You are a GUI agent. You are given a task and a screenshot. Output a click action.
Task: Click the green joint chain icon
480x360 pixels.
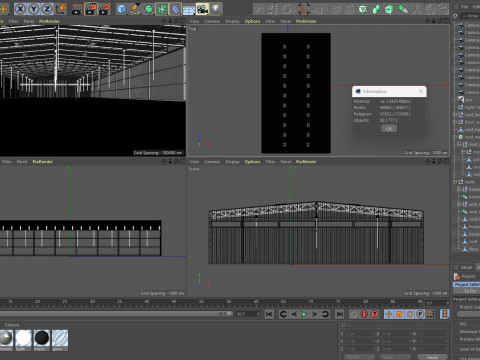click(376, 9)
